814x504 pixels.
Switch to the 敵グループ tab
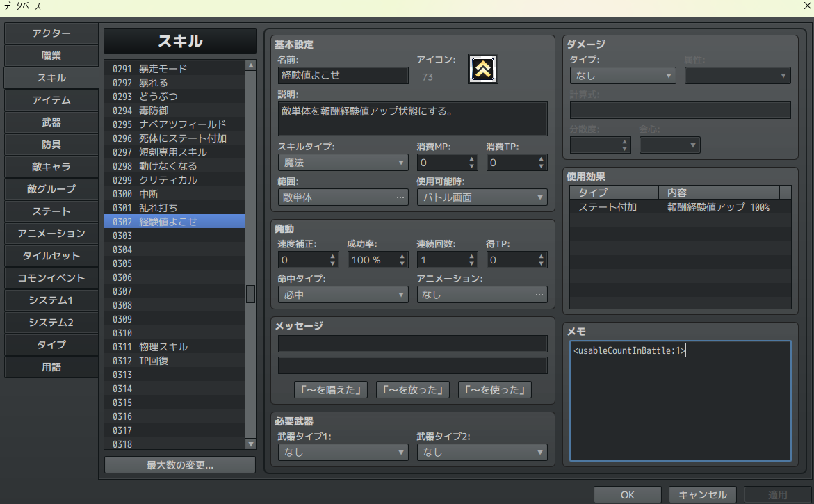(x=51, y=189)
